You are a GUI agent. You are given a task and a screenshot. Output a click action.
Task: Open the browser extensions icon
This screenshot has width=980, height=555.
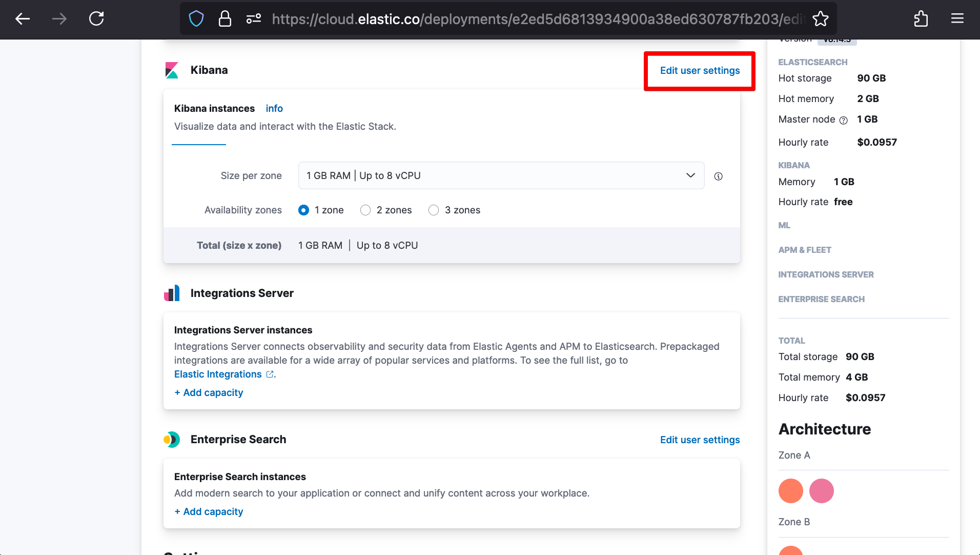pyautogui.click(x=921, y=19)
